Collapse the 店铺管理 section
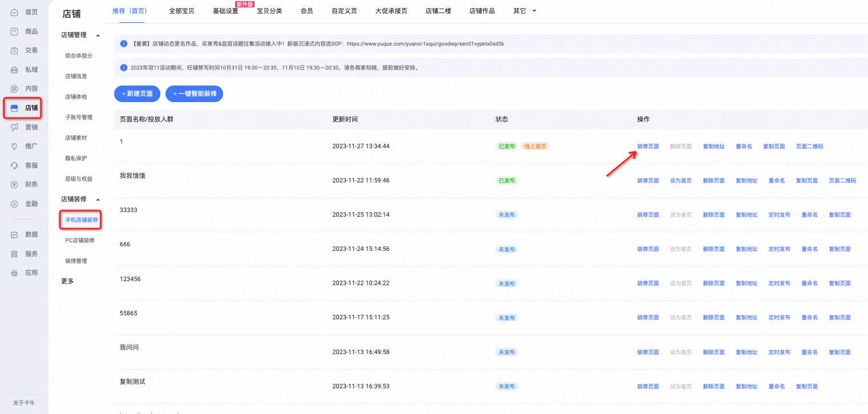868x414 pixels. tap(98, 35)
